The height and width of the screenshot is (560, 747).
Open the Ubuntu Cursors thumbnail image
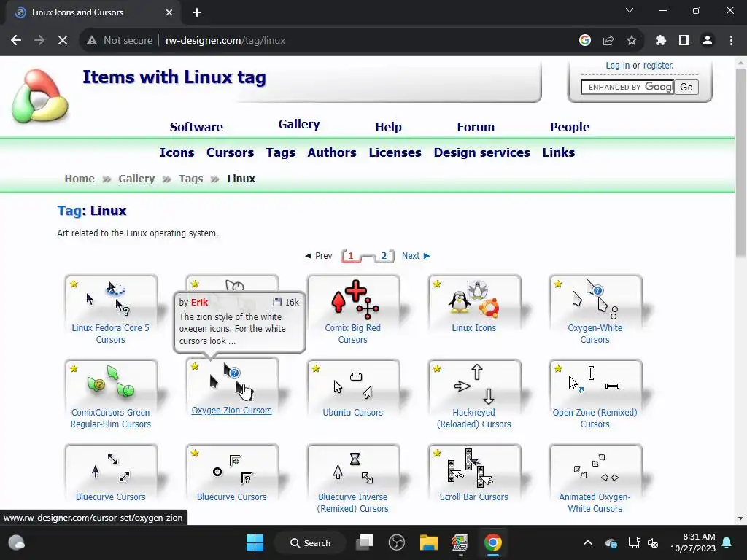click(353, 384)
